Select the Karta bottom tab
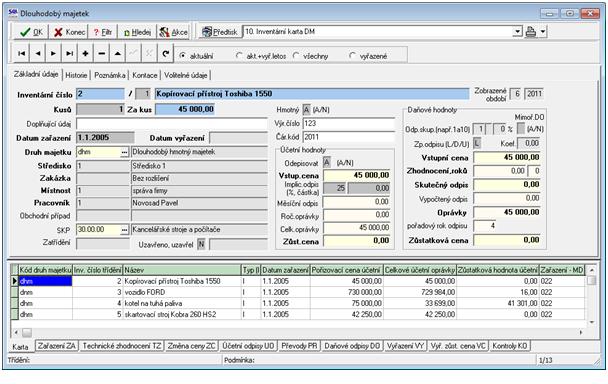 (20, 346)
